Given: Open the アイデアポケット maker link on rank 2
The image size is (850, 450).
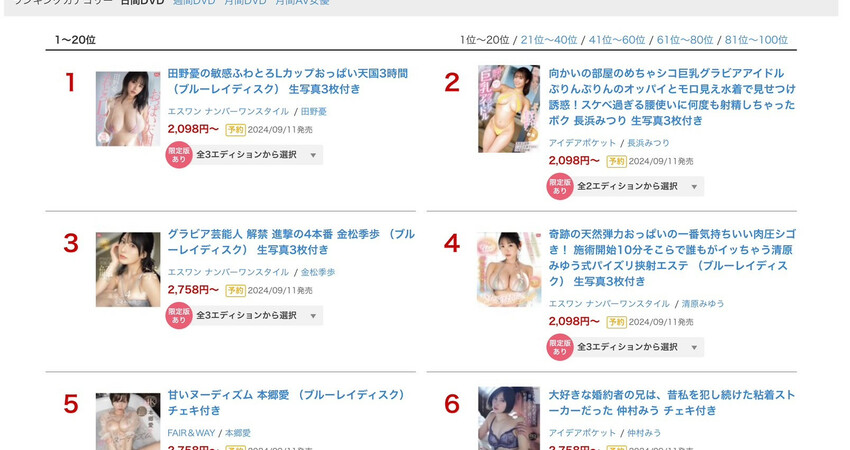Looking at the screenshot, I should [582, 143].
